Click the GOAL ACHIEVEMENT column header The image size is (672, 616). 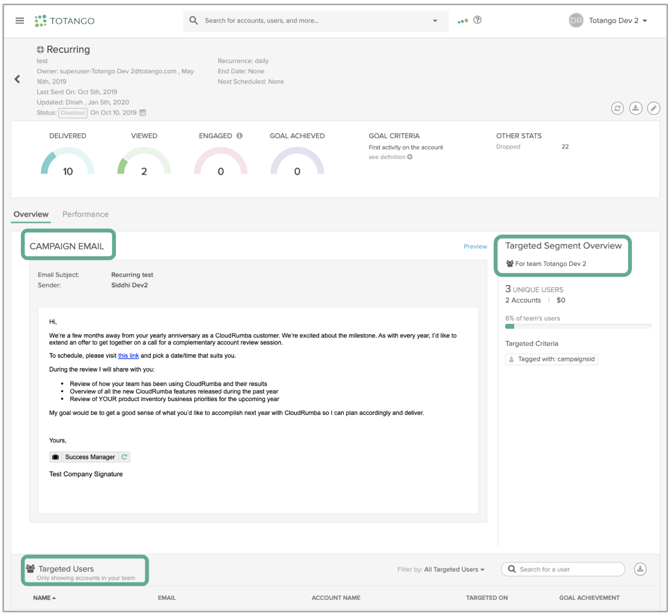coord(589,597)
